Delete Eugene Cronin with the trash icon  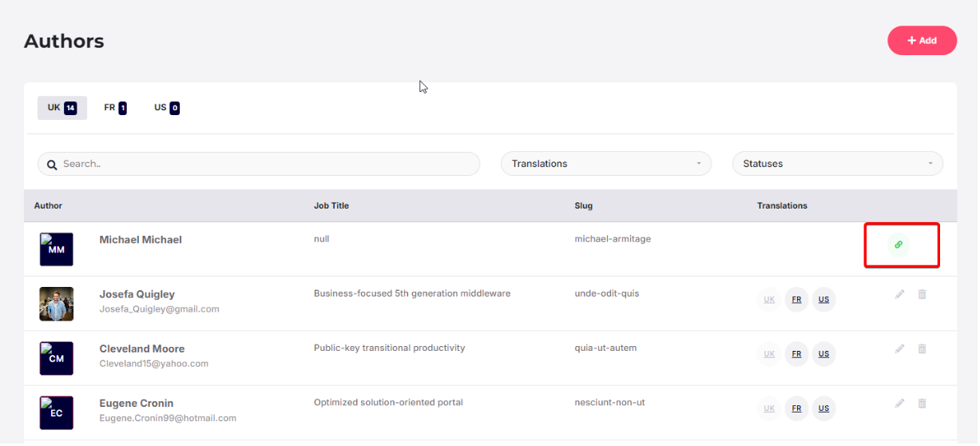pyautogui.click(x=922, y=403)
